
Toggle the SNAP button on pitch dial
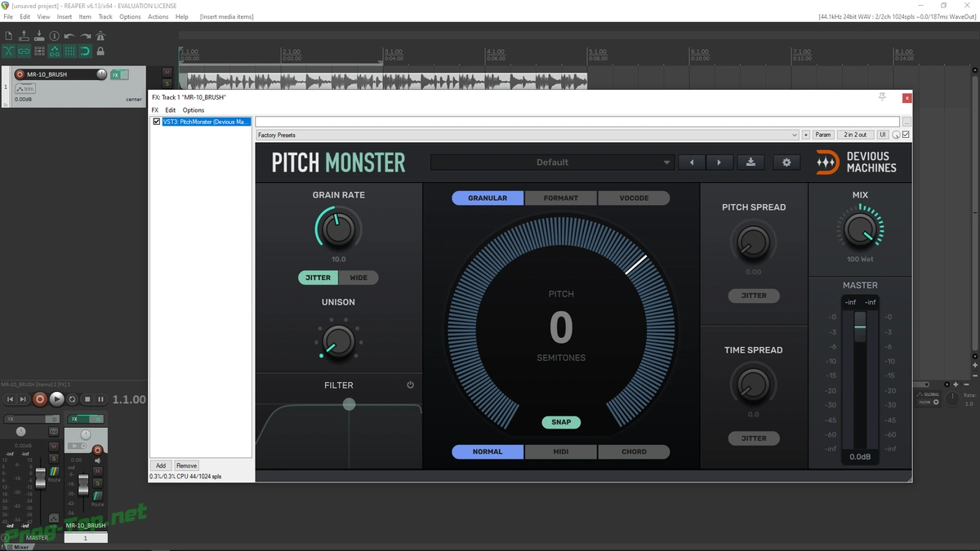[561, 422]
